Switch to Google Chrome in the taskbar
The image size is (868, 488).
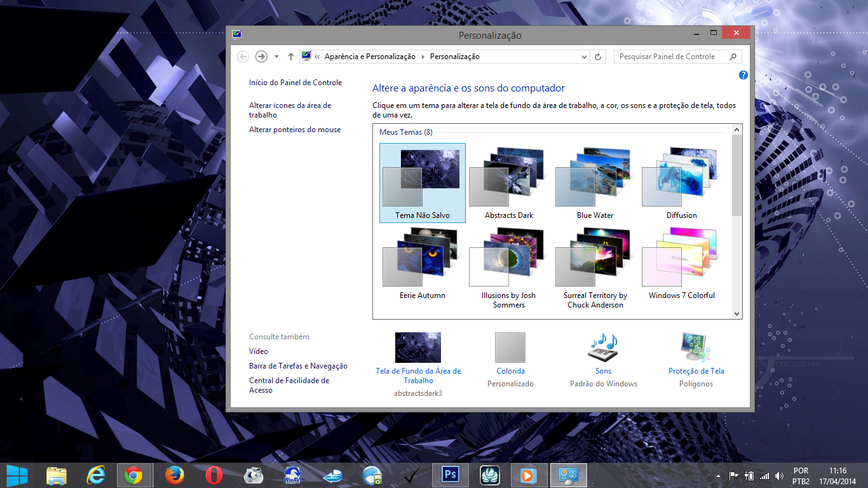134,475
